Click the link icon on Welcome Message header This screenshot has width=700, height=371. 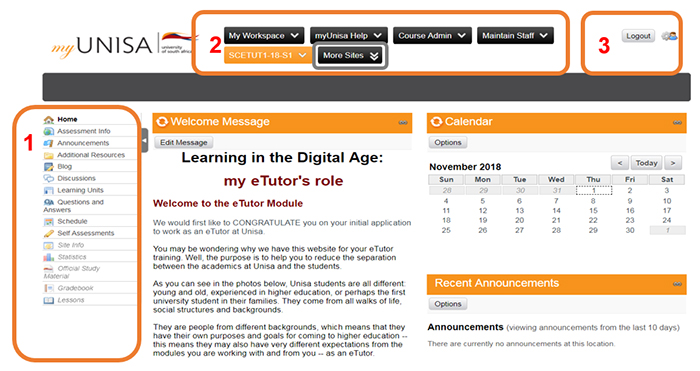click(403, 122)
